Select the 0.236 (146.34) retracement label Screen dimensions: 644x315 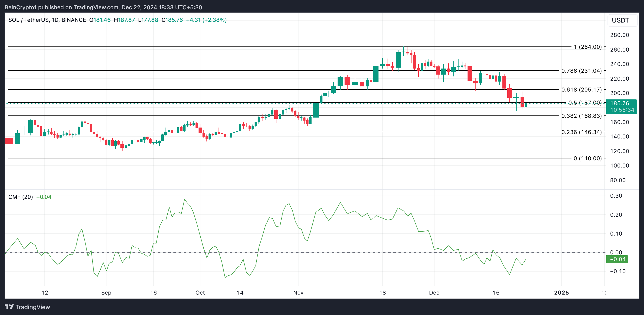(581, 132)
